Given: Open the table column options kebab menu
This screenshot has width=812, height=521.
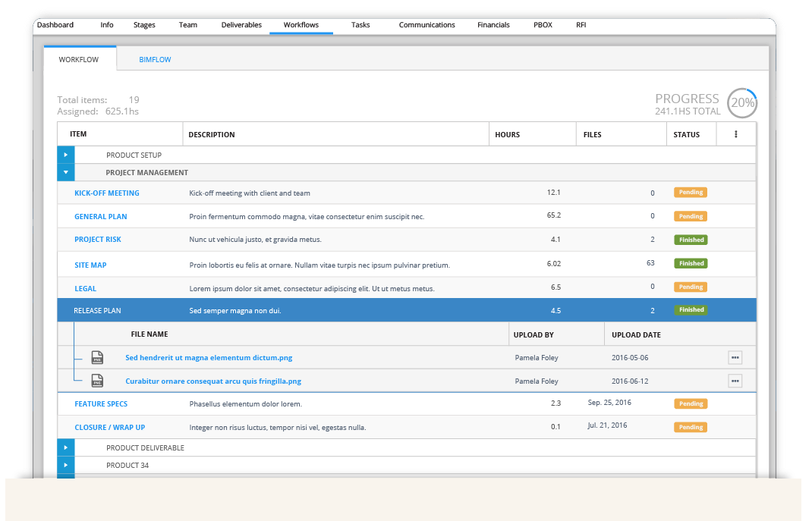Looking at the screenshot, I should (736, 134).
